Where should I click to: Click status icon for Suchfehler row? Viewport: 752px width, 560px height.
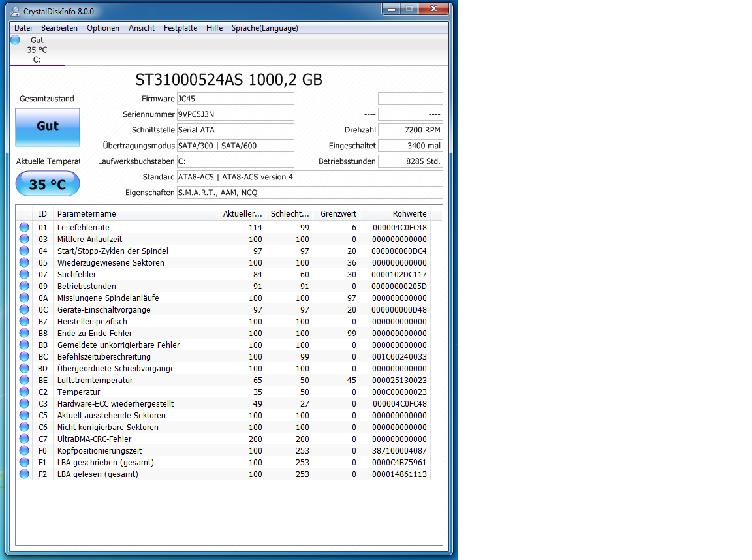tap(24, 274)
